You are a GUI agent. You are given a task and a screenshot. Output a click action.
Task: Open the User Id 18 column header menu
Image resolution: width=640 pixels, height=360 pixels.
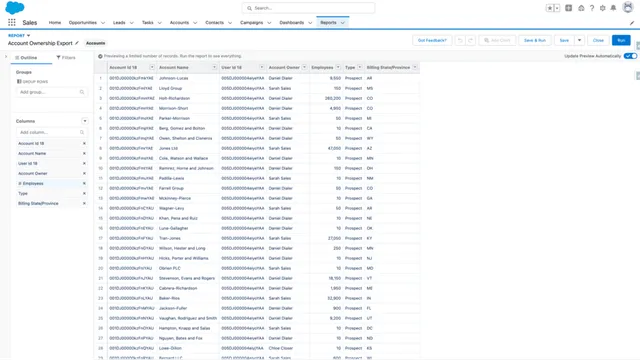(x=262, y=67)
